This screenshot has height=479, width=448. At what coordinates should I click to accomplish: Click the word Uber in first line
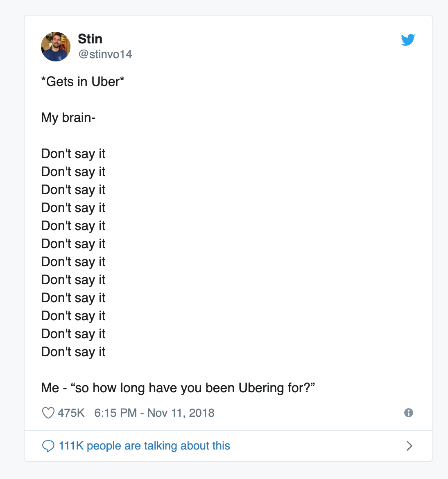[x=105, y=81]
